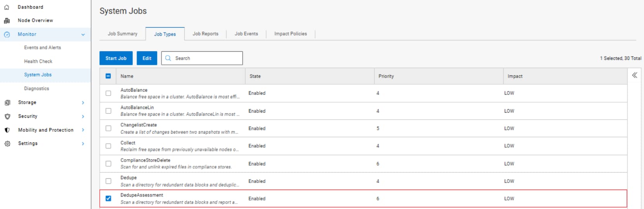Click the DedupeAssessment job name
The height and width of the screenshot is (209, 644).
[142, 195]
